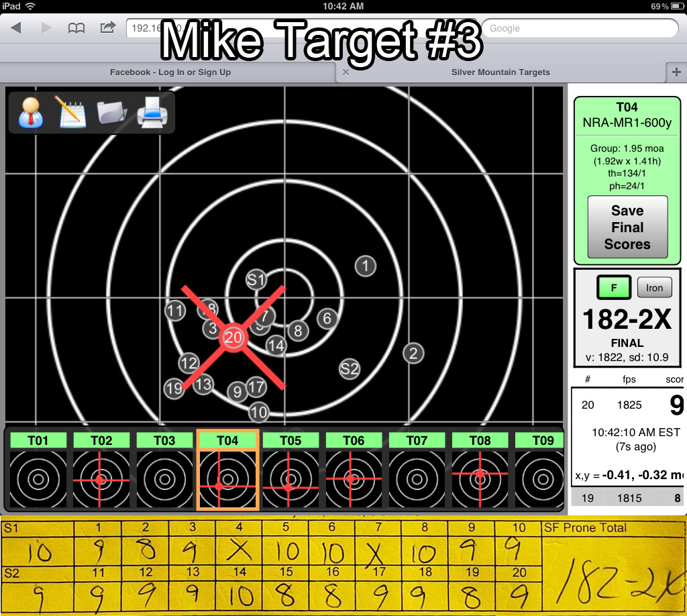Open the T04 highlighted target thumbnail
Image resolution: width=687 pixels, height=616 pixels.
coord(227,479)
